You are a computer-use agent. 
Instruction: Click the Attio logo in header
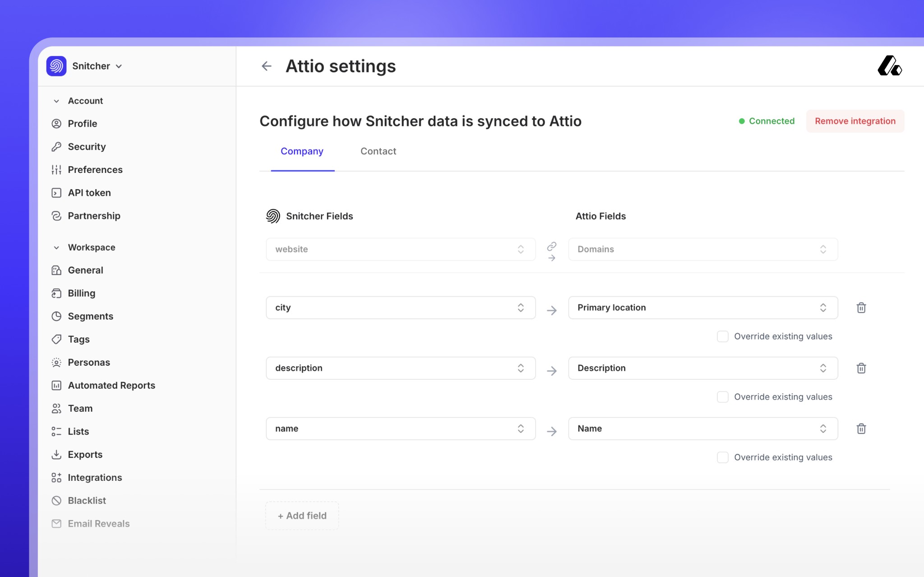889,66
